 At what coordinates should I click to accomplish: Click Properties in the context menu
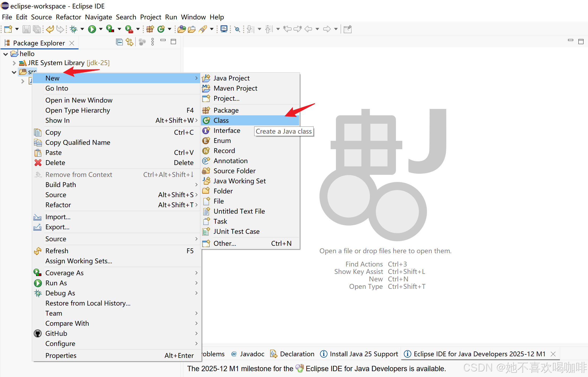click(61, 355)
